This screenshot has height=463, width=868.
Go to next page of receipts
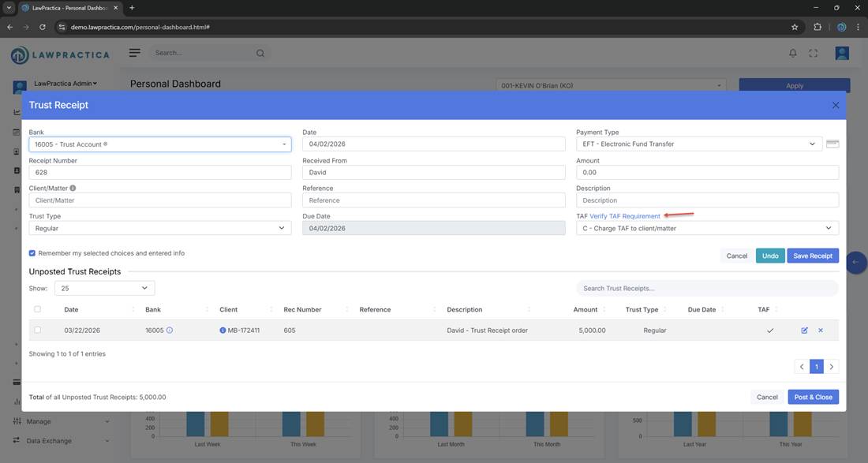pyautogui.click(x=832, y=367)
